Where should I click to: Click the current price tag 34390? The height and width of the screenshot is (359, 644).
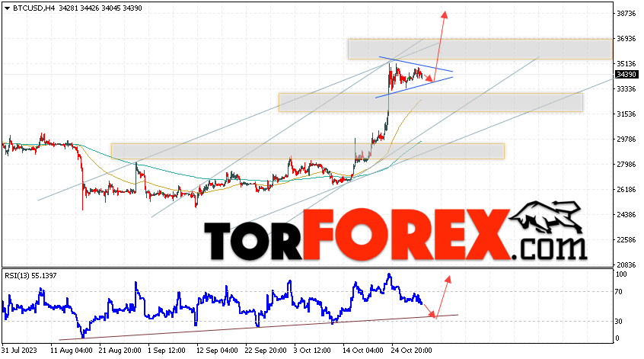tap(626, 75)
